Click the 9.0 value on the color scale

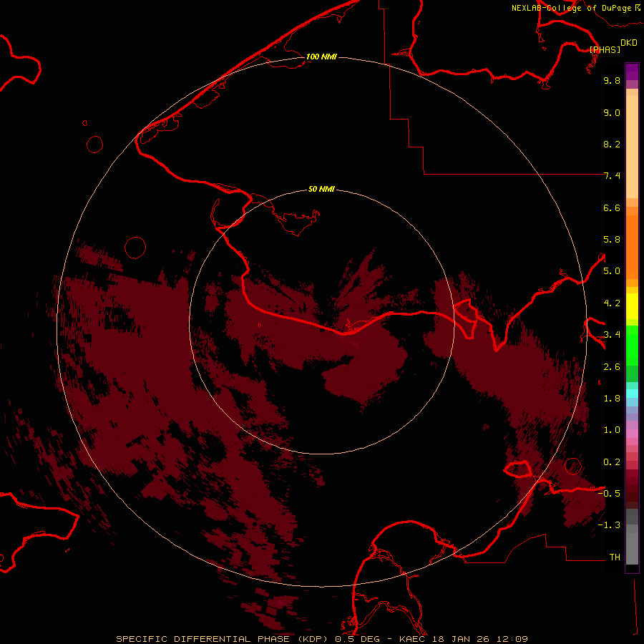click(x=612, y=112)
